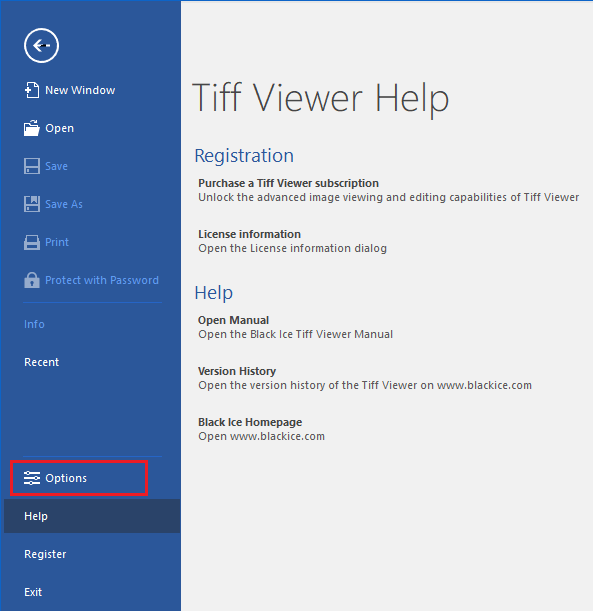Select Info in the sidebar

click(x=34, y=324)
